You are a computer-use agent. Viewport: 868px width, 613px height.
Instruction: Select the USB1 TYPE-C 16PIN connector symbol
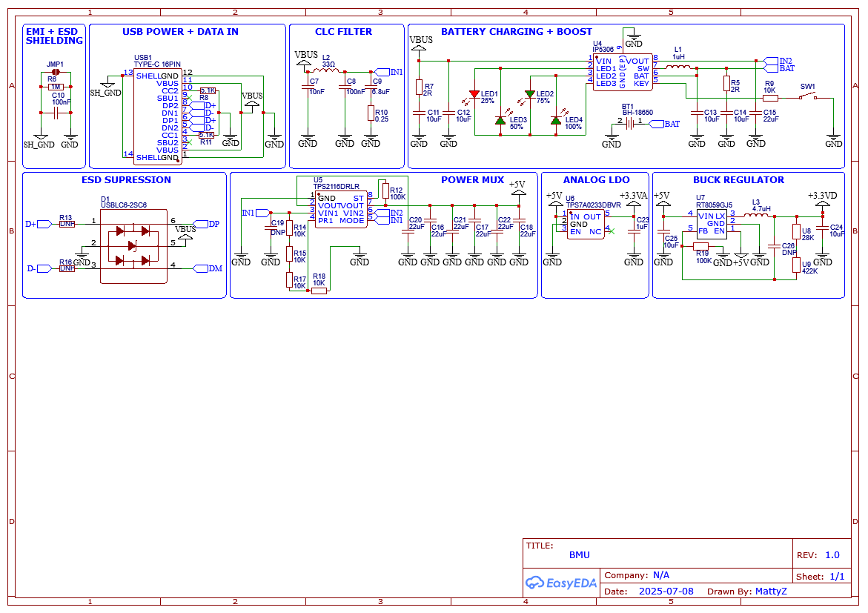(x=158, y=117)
